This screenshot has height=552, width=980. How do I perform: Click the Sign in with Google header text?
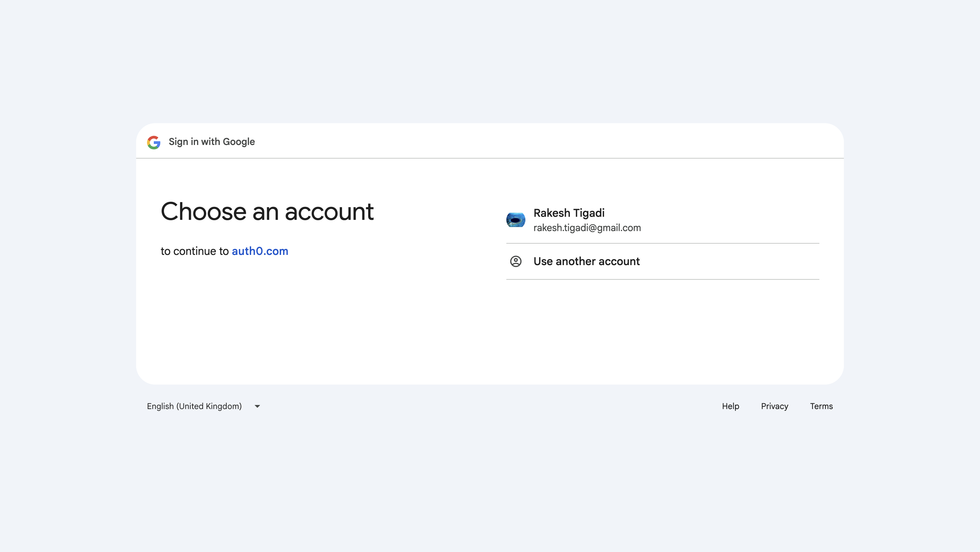pyautogui.click(x=212, y=142)
